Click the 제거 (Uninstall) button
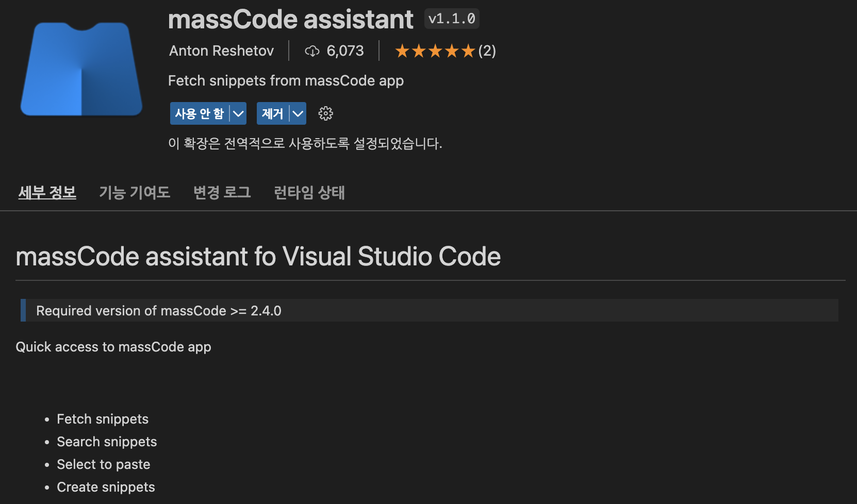The height and width of the screenshot is (504, 857). click(x=272, y=113)
